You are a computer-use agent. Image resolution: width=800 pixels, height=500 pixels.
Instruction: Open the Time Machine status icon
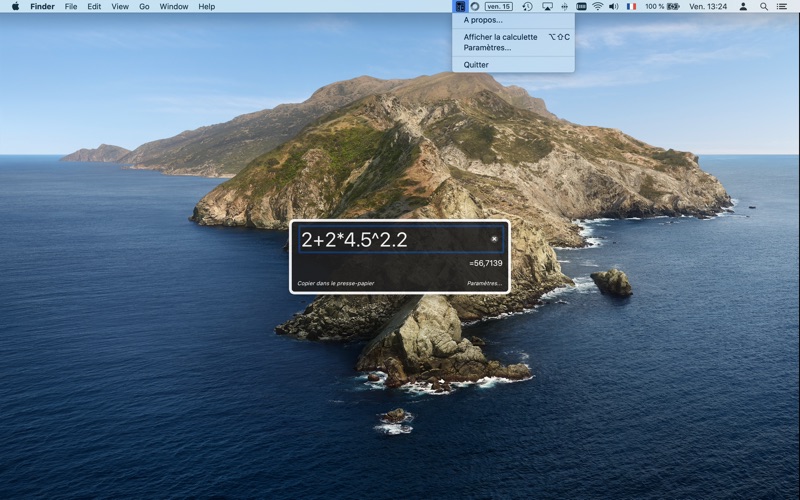(x=527, y=6)
